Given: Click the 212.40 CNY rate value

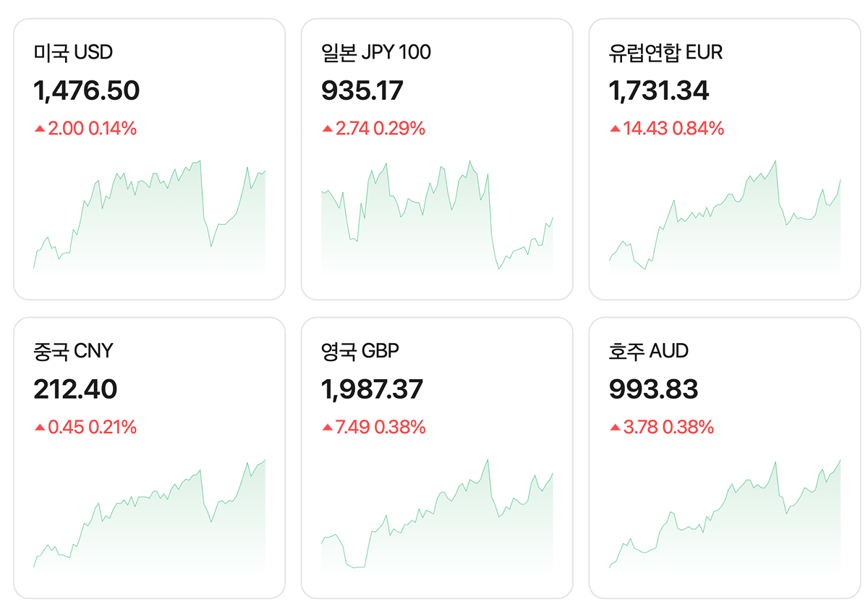Looking at the screenshot, I should point(75,389).
